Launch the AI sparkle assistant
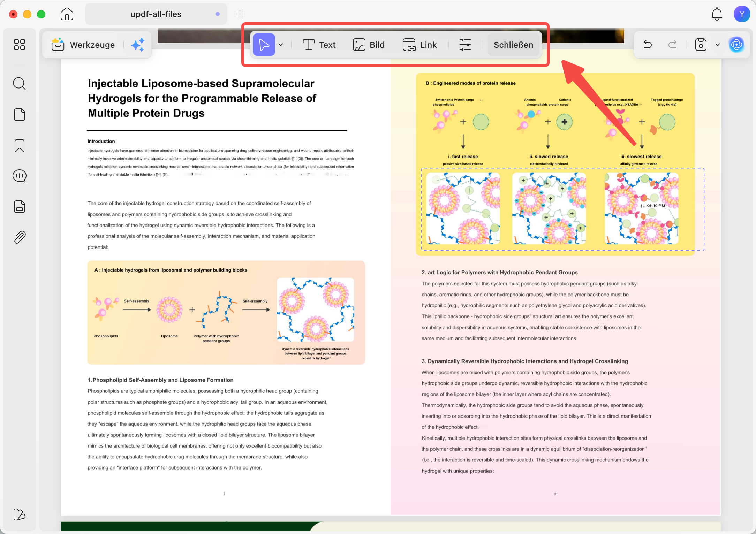 point(138,45)
